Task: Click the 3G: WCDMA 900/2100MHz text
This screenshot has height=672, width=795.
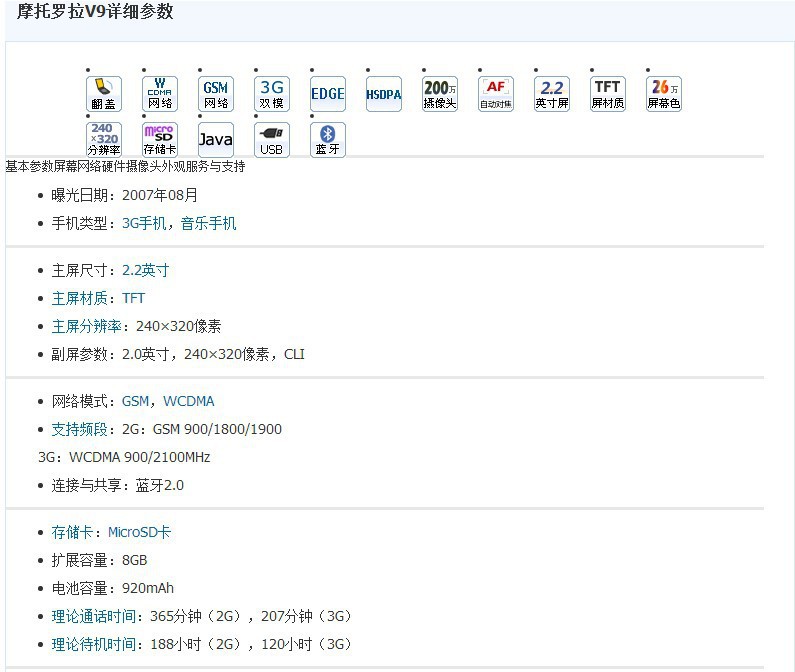Action: [x=124, y=457]
